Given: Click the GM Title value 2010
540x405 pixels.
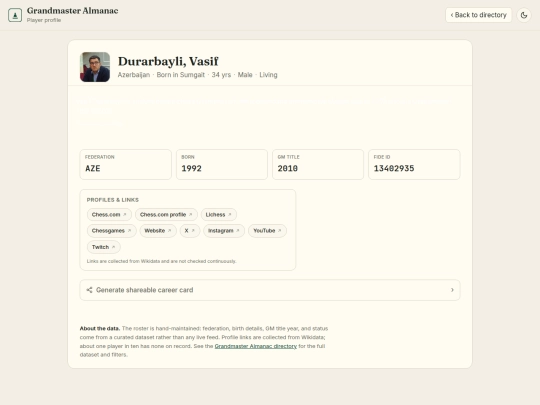Looking at the screenshot, I should click(288, 168).
